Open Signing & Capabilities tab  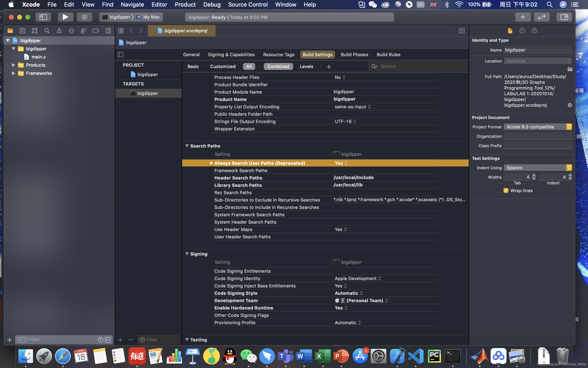point(231,55)
